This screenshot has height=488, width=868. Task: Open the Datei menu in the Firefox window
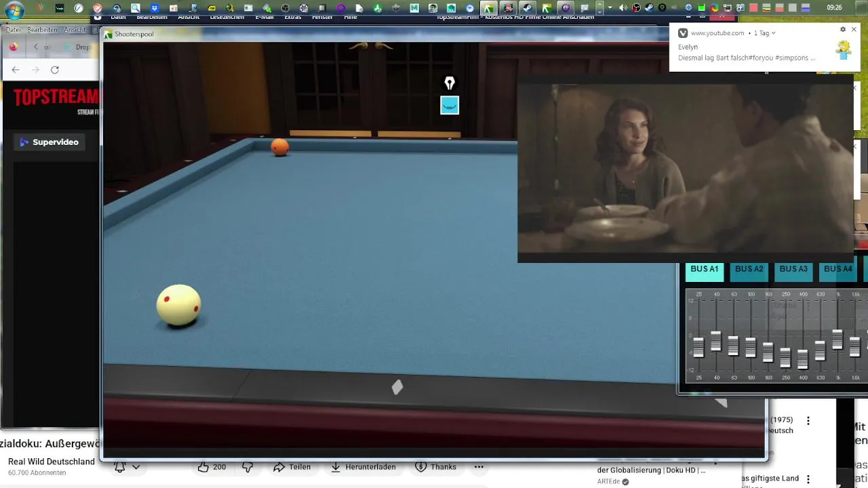[x=13, y=30]
